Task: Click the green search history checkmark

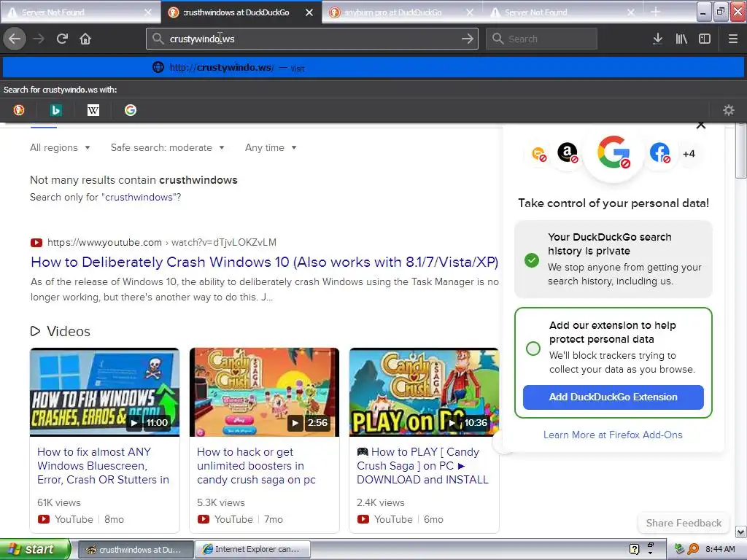Action: click(532, 260)
